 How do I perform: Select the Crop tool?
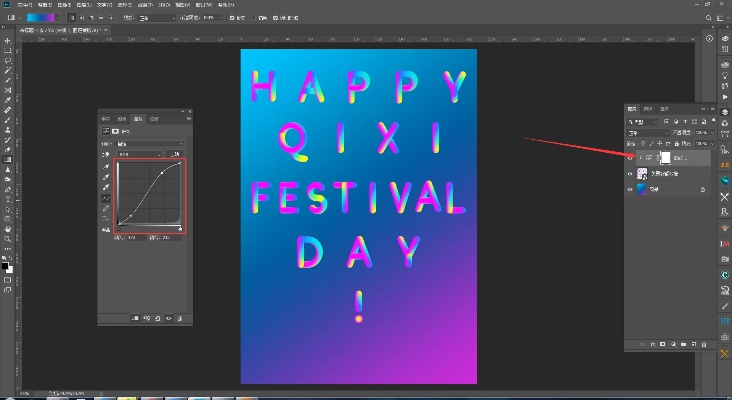(x=7, y=80)
